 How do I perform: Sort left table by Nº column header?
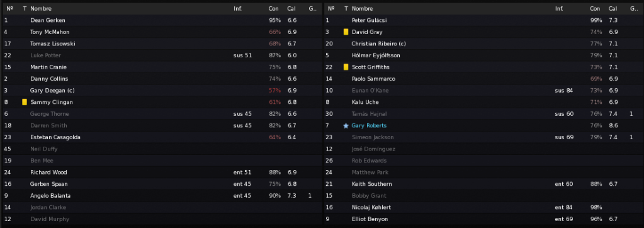[x=10, y=9]
